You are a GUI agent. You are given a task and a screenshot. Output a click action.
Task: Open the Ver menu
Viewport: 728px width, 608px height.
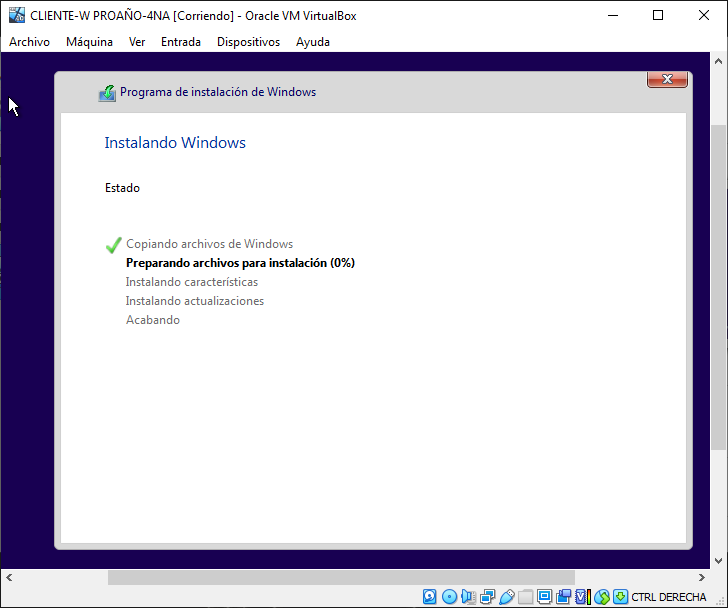pos(137,42)
